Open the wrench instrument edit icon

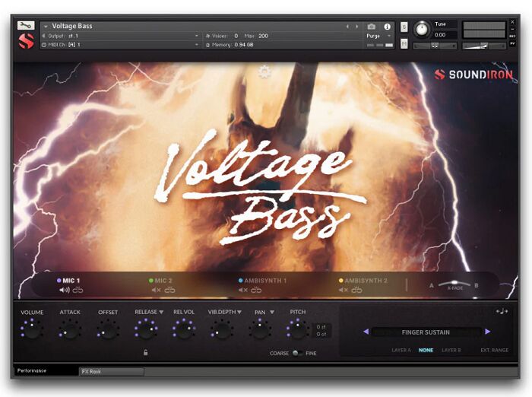(x=26, y=25)
